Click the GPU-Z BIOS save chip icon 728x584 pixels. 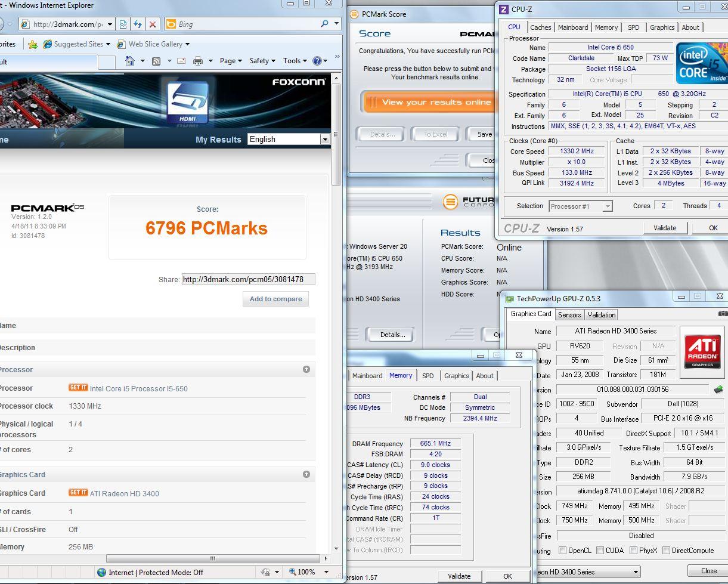(718, 390)
